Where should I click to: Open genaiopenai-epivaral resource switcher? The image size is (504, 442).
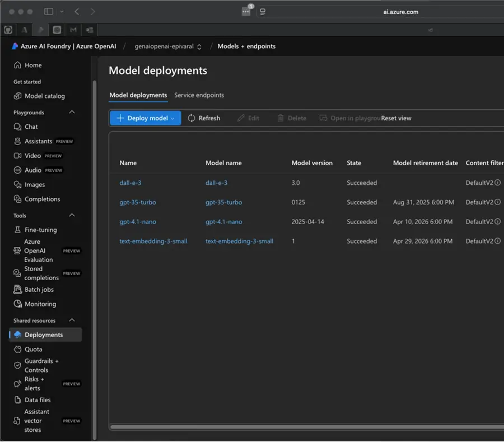[x=168, y=46]
